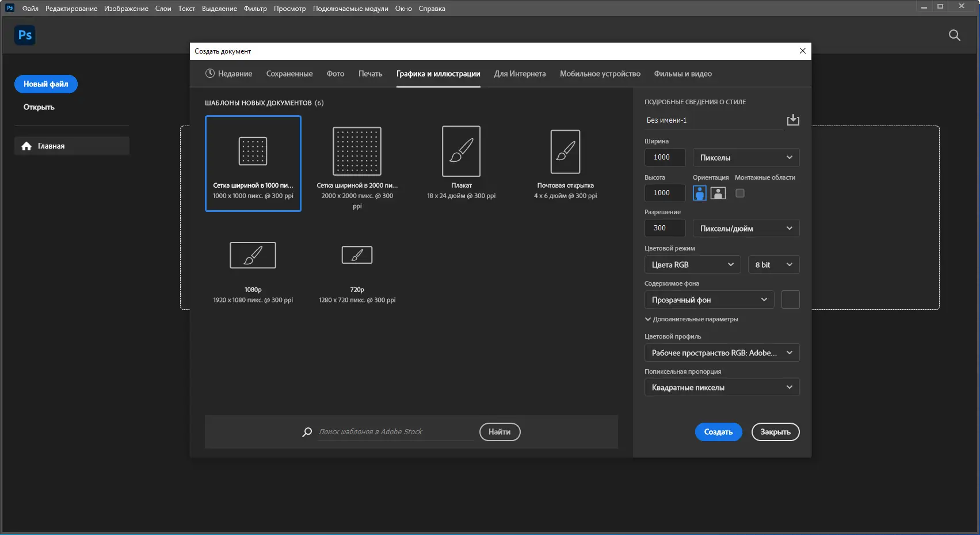Click the Найти button
980x535 pixels.
pyautogui.click(x=499, y=432)
